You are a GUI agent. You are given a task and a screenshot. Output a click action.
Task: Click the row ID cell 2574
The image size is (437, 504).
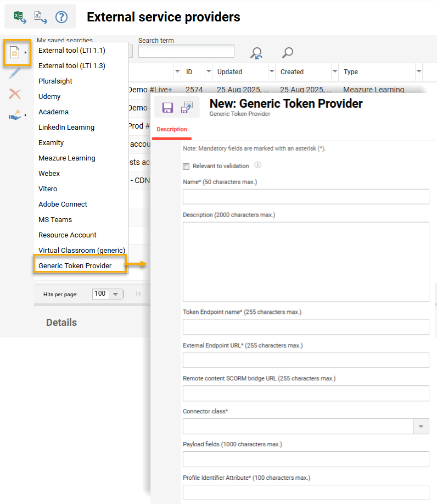click(x=194, y=90)
